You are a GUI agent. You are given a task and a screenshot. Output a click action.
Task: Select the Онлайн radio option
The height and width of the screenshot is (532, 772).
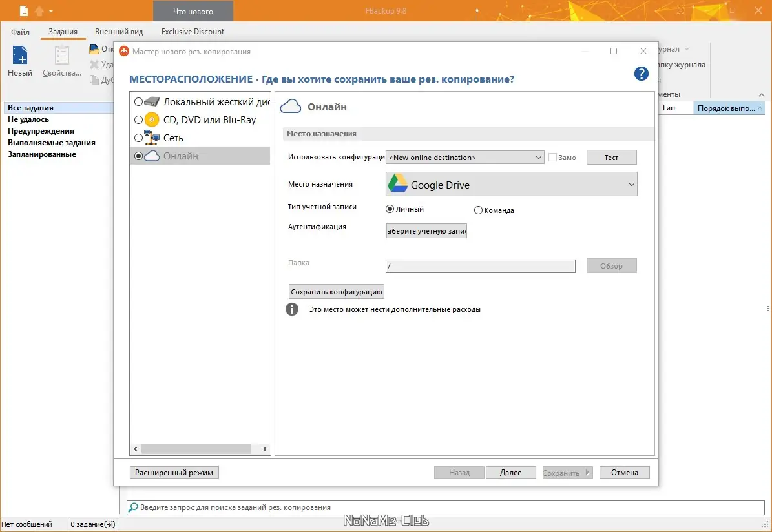tap(138, 156)
